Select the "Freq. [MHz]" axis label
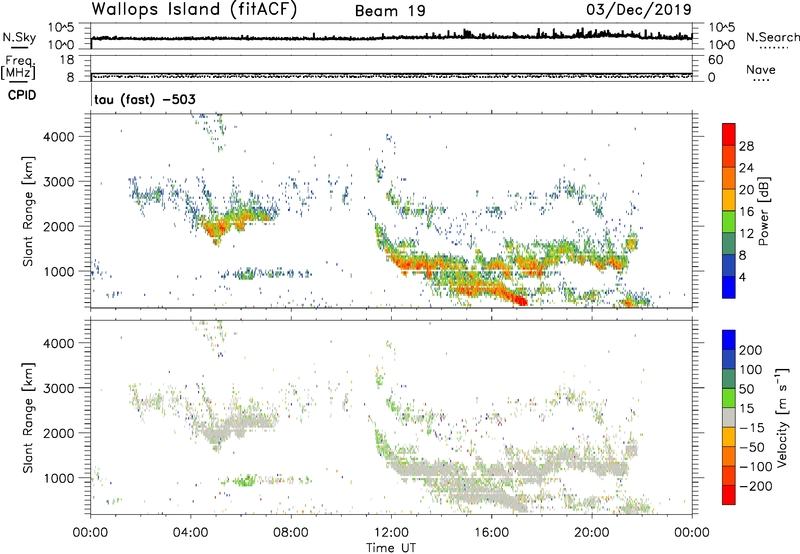The height and width of the screenshot is (554, 800). pyautogui.click(x=19, y=67)
